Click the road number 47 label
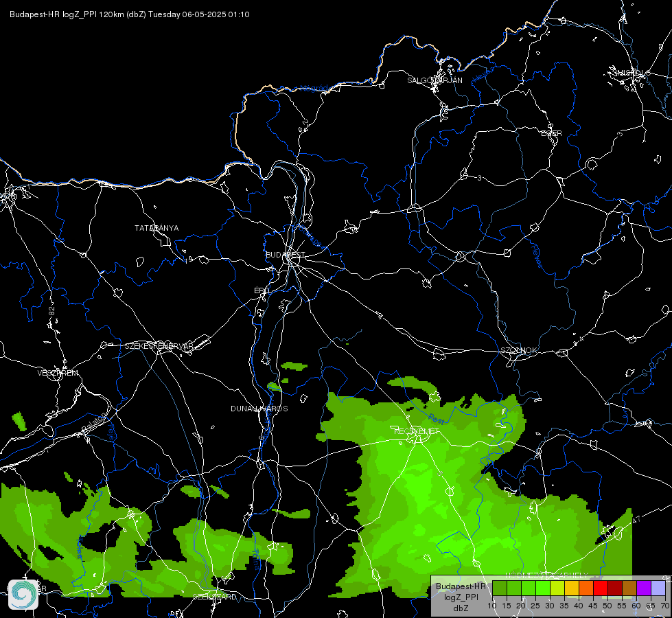This screenshot has width=672, height=618. pos(636,520)
